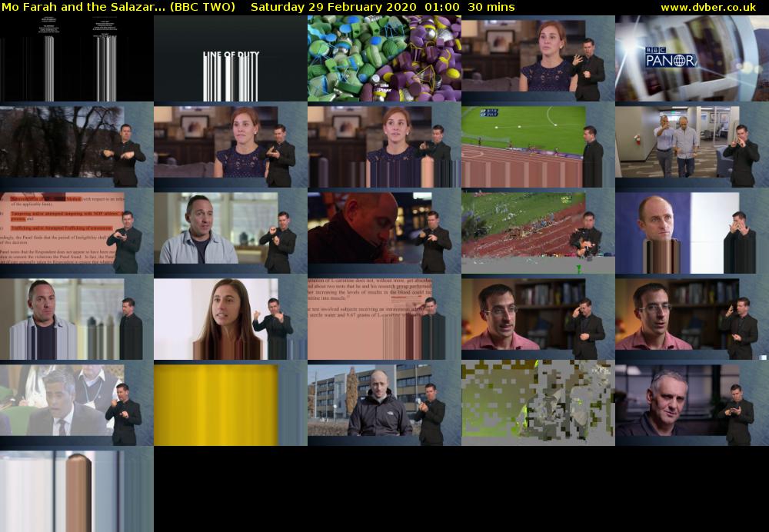Screen dimensions: 769x532
Task: Open the two men walking in corridor thumbnail
Action: coord(692,145)
